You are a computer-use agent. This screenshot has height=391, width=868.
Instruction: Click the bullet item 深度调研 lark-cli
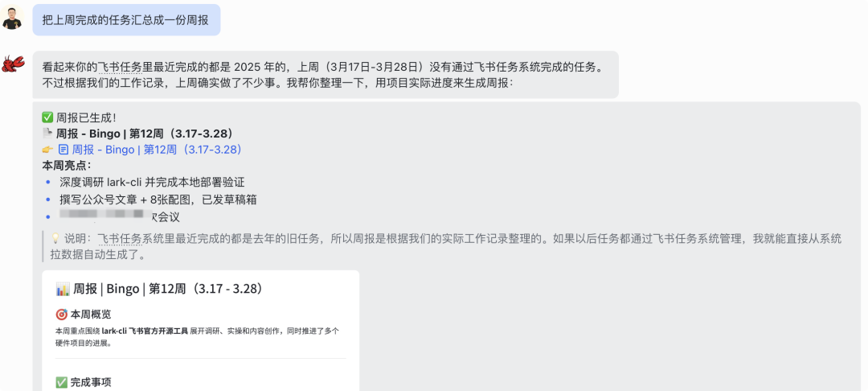tap(152, 183)
